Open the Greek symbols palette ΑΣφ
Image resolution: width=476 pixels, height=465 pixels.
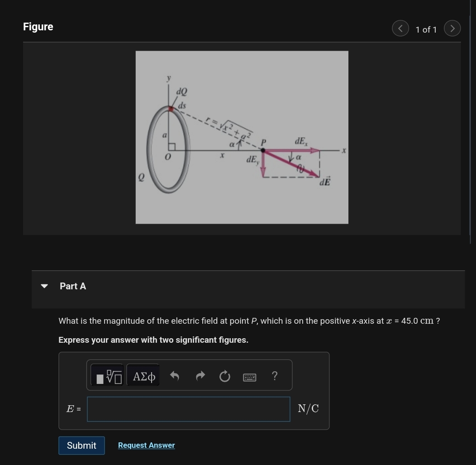143,375
